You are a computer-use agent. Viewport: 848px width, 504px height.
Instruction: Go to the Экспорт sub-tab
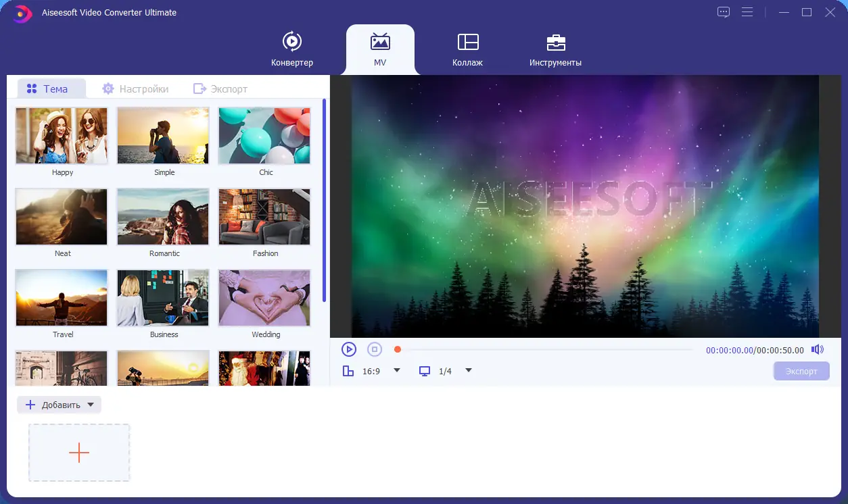coord(220,89)
